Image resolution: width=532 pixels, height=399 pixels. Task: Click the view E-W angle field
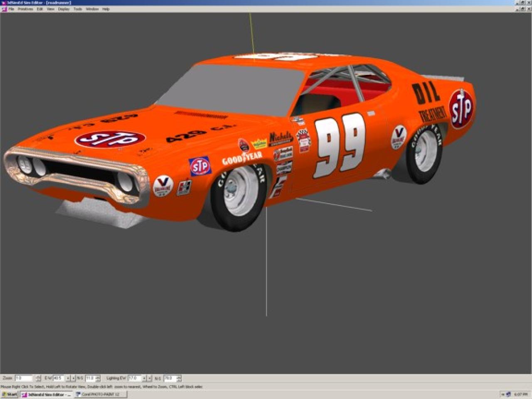coord(58,378)
